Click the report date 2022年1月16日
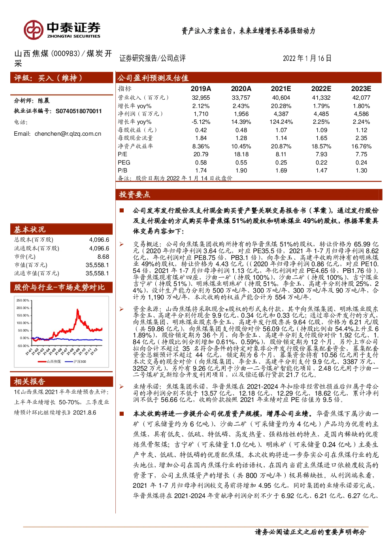This screenshot has height=555, width=392. tap(307, 58)
